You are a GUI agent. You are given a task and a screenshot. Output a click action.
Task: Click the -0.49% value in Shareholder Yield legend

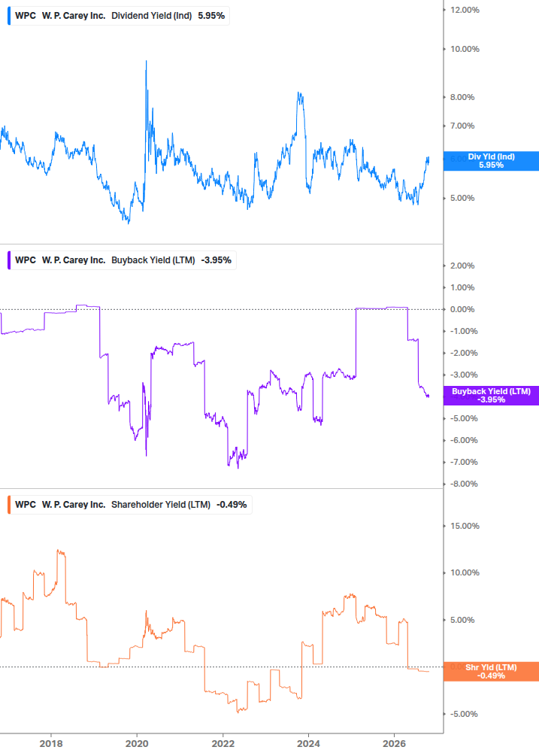pyautogui.click(x=232, y=505)
